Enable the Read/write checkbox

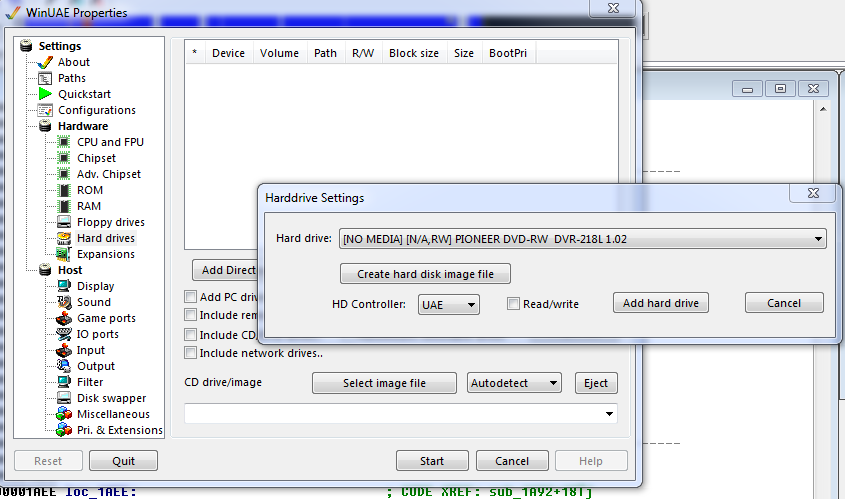513,304
